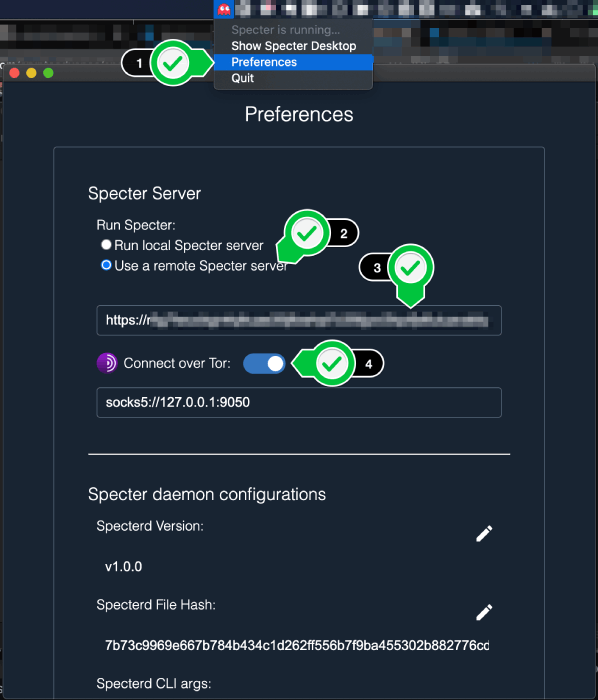Image resolution: width=598 pixels, height=700 pixels.
Task: Click the green checkmark badge numbered 4
Action: click(x=332, y=364)
